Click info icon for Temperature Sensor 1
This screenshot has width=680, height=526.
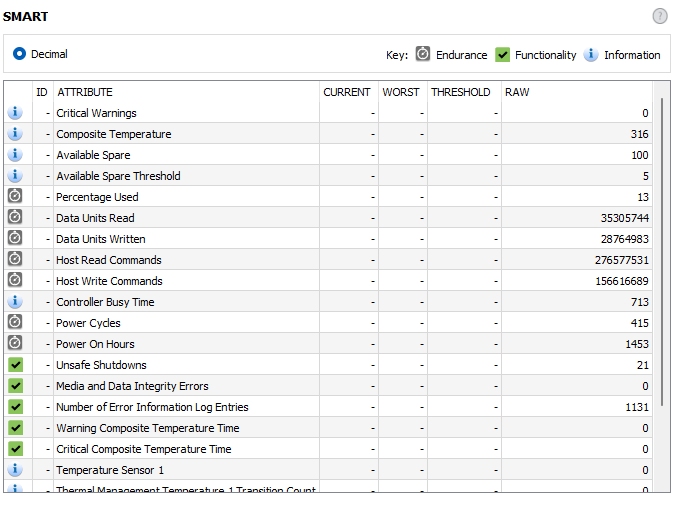point(15,469)
